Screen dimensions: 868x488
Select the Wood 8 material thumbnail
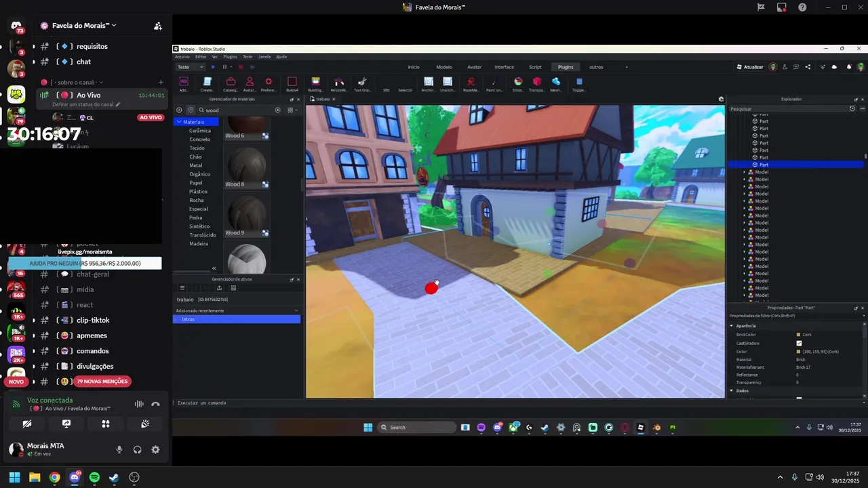[247, 165]
